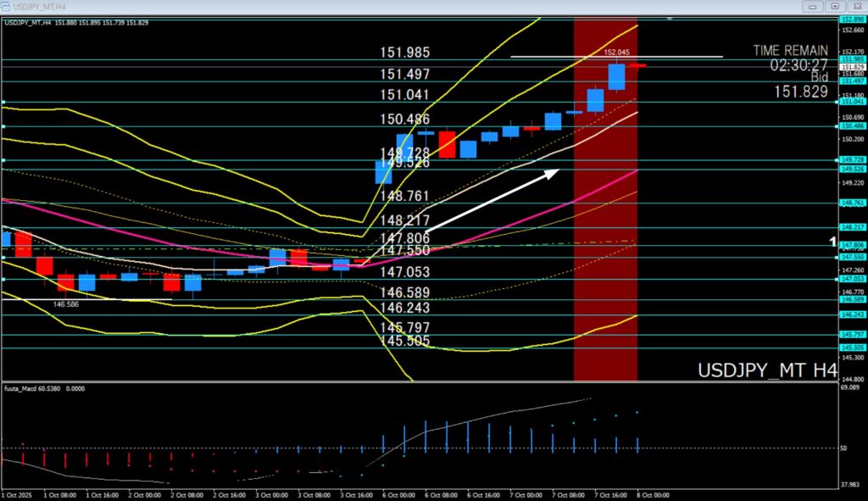Click the USDJPY_MT H4 watermark text
868x501 pixels.
point(766,370)
